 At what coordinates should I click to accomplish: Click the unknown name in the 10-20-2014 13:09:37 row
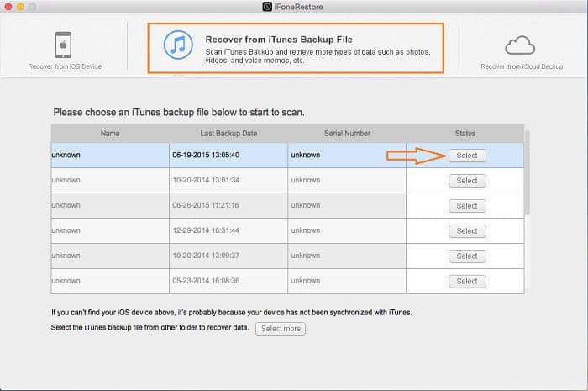click(66, 256)
